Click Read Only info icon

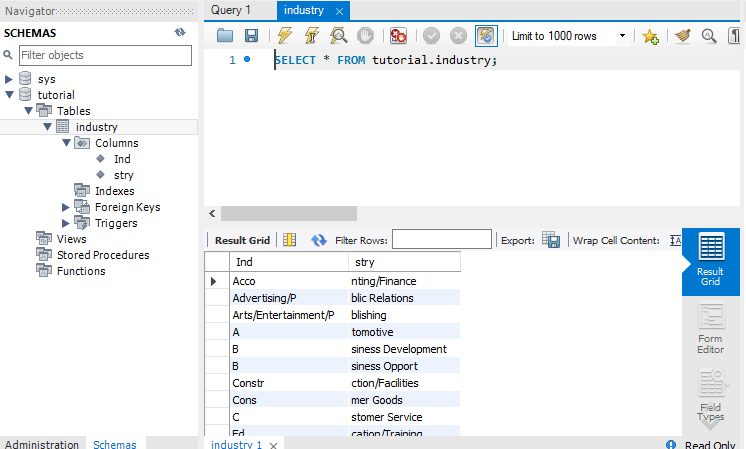pyautogui.click(x=671, y=445)
